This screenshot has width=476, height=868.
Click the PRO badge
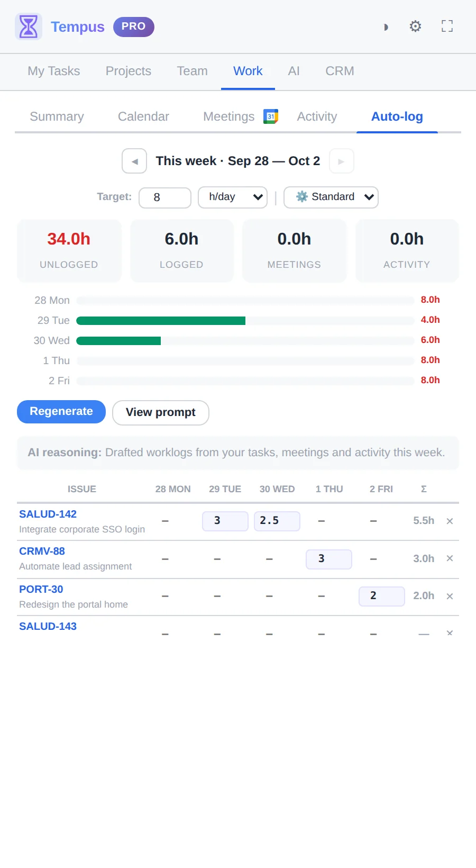(134, 26)
